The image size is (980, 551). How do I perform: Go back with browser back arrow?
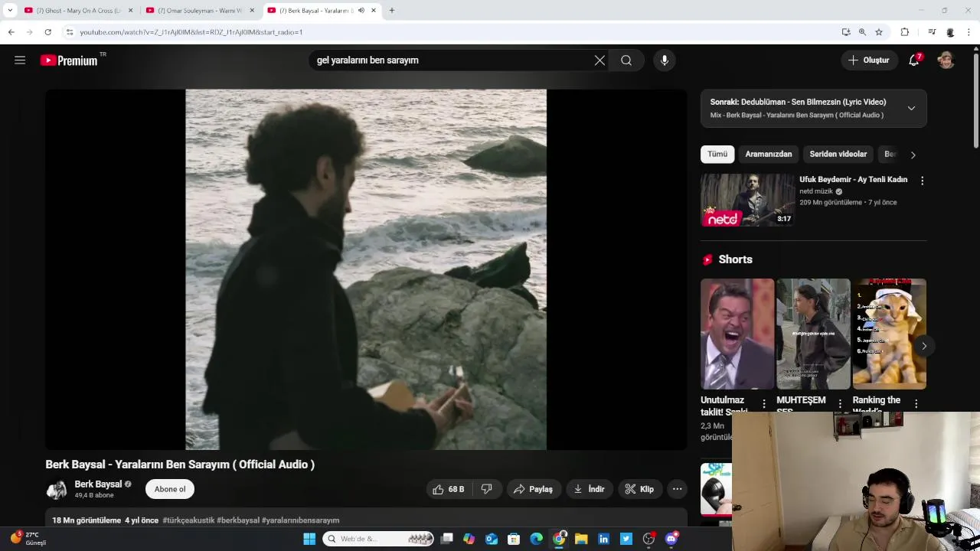pyautogui.click(x=11, y=32)
